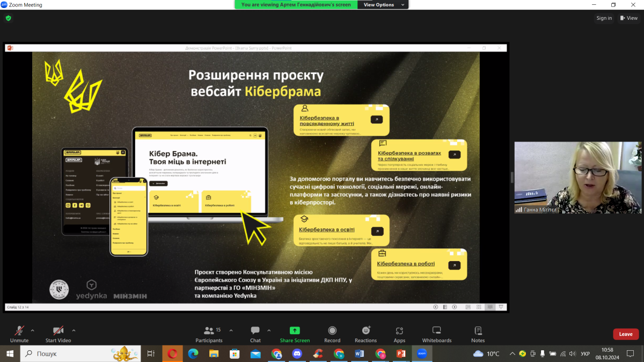Click the Sign in button
Screen dimensions: 644x362
coord(604,18)
